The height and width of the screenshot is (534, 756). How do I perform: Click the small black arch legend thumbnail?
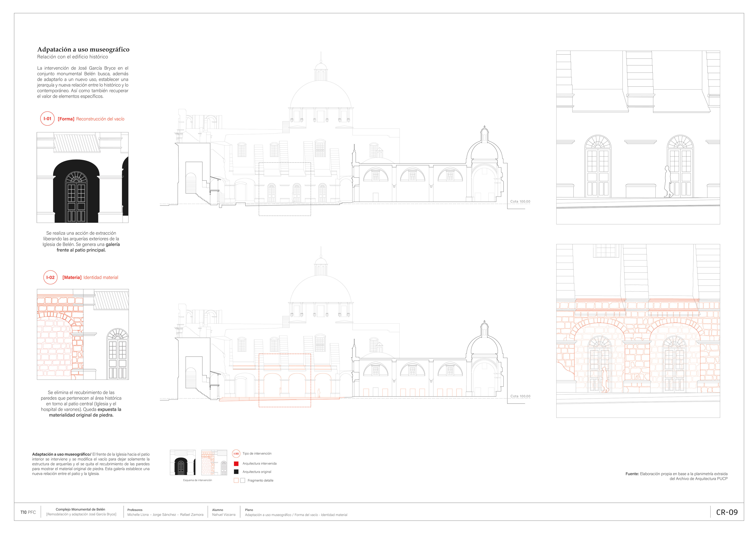183,463
